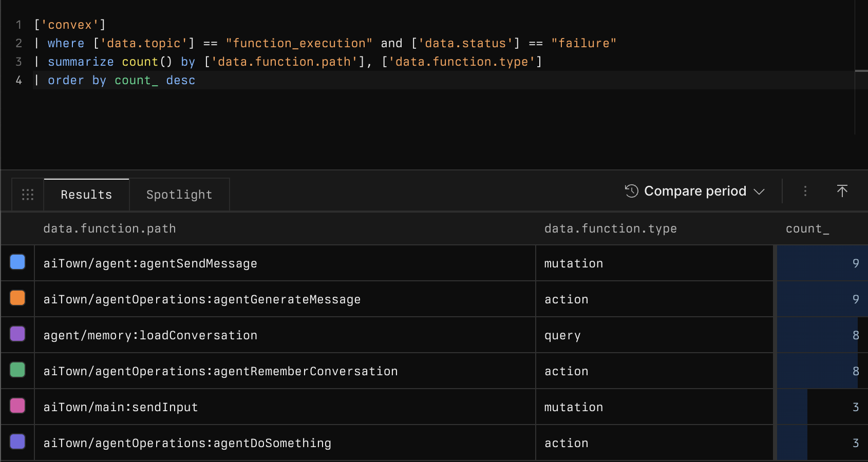Select the Results tab
Image resolution: width=868 pixels, height=462 pixels.
click(86, 194)
